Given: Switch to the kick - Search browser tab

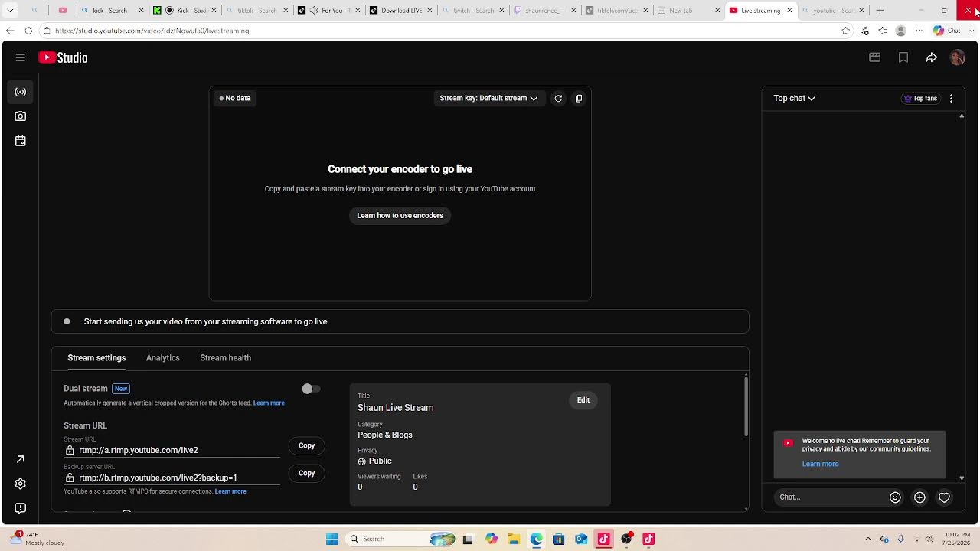Looking at the screenshot, I should click(111, 11).
